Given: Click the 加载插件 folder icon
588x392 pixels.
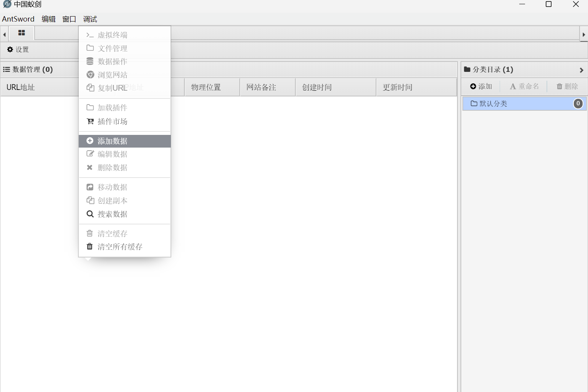Looking at the screenshot, I should click(90, 108).
